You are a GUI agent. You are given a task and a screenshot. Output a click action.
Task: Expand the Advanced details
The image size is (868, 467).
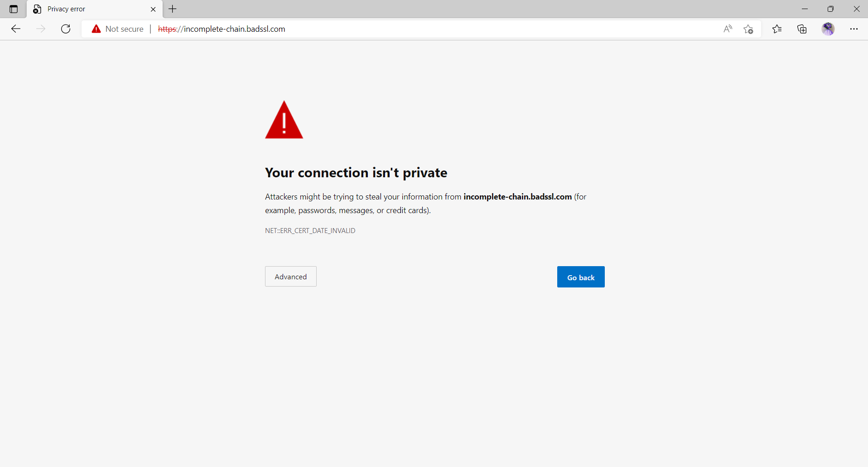point(290,276)
